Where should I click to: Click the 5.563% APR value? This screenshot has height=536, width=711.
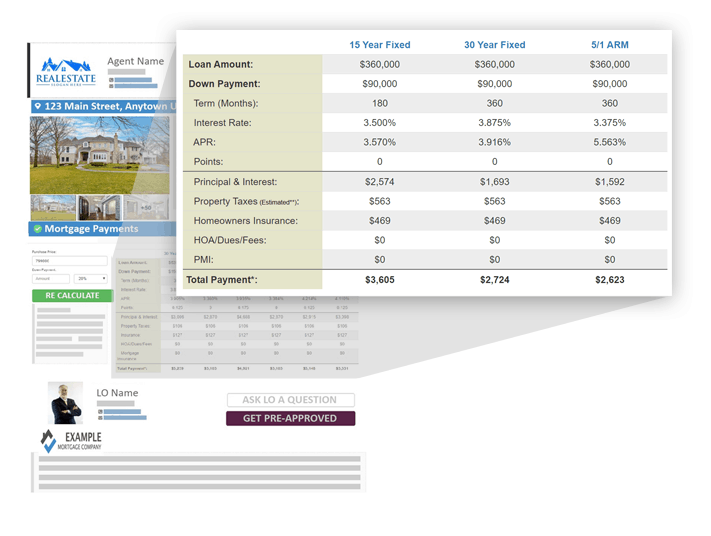(609, 142)
